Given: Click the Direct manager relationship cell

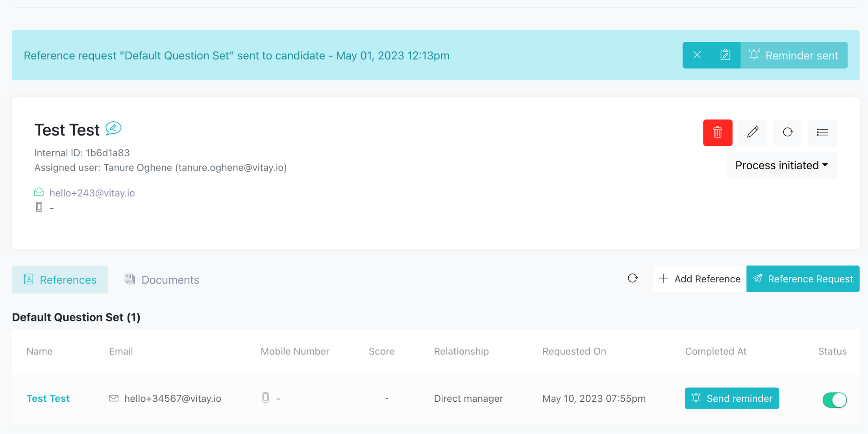Looking at the screenshot, I should tap(468, 399).
